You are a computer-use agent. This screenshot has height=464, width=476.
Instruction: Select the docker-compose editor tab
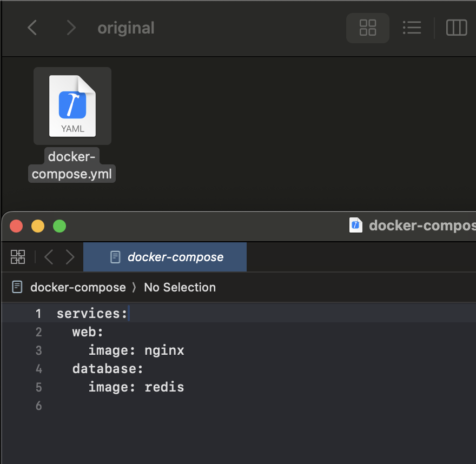(x=165, y=257)
